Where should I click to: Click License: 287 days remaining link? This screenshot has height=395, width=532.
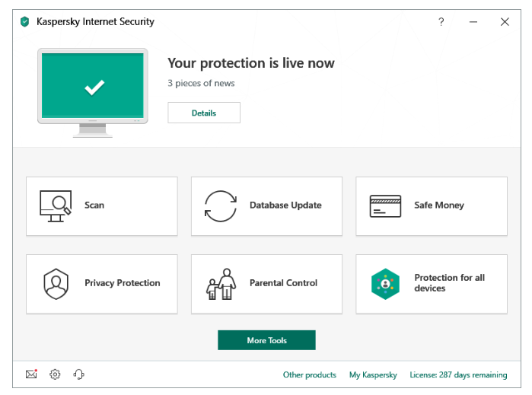pos(458,375)
